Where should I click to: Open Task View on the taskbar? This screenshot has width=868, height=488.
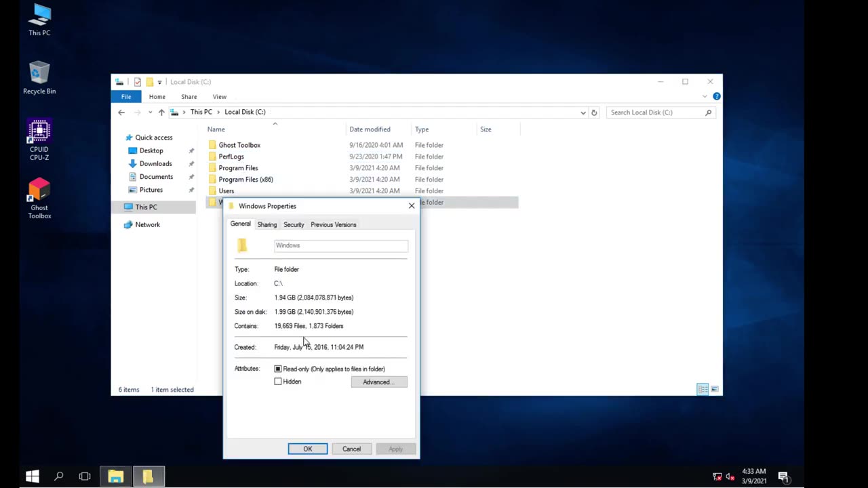point(85,476)
